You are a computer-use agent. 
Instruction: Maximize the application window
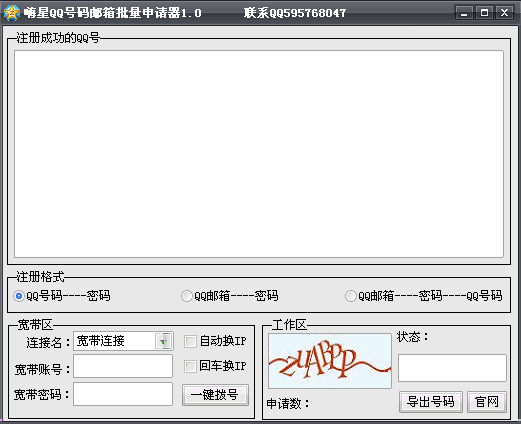[484, 13]
